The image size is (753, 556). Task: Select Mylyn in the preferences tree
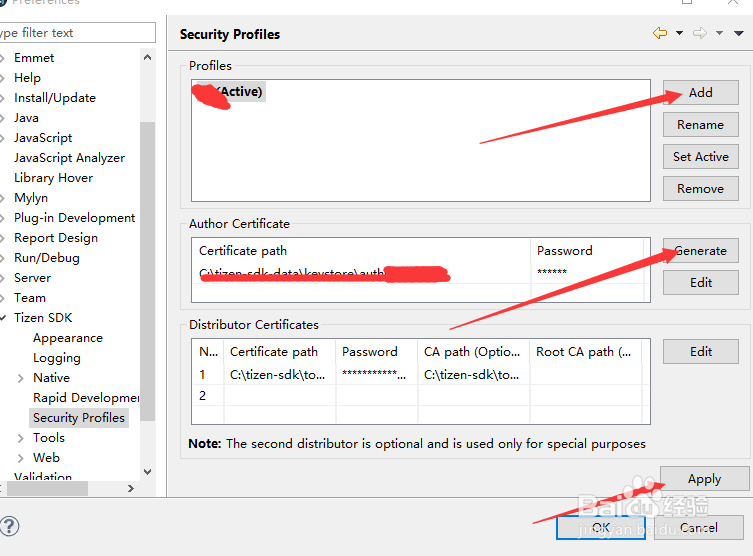click(31, 198)
